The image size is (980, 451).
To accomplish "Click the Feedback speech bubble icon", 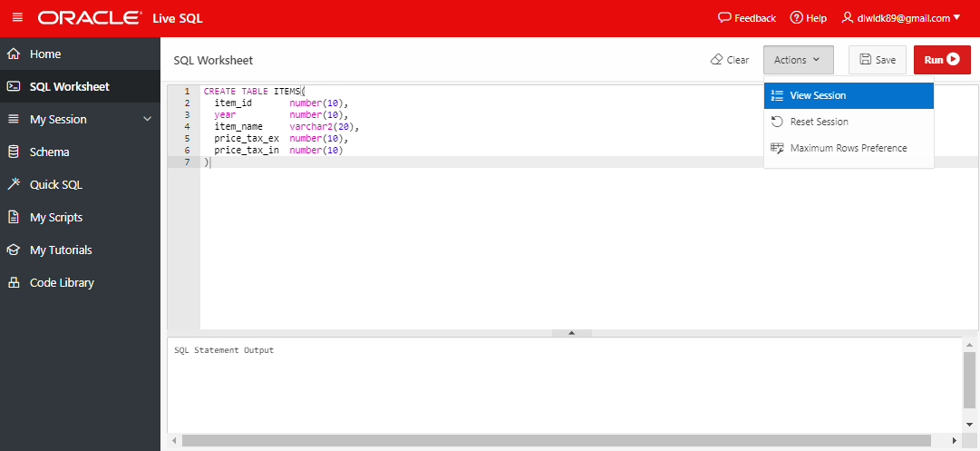I will [x=724, y=17].
